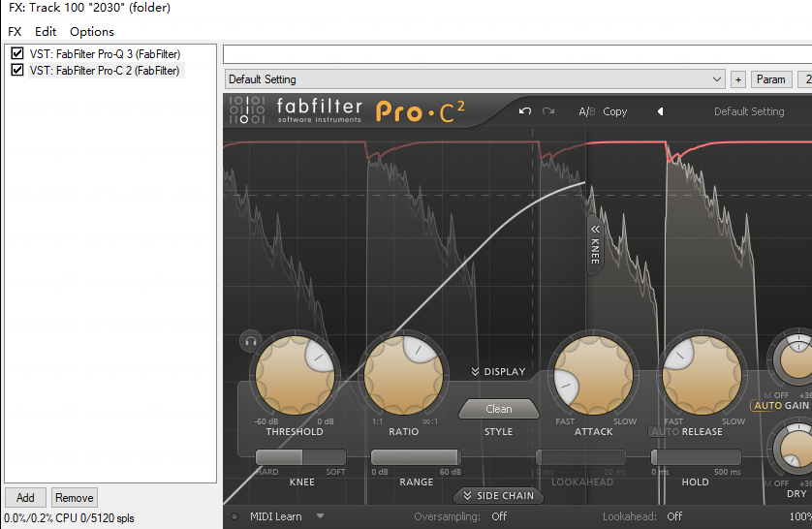Expand the SIDE CHAIN section
This screenshot has height=529, width=812.
(x=499, y=495)
